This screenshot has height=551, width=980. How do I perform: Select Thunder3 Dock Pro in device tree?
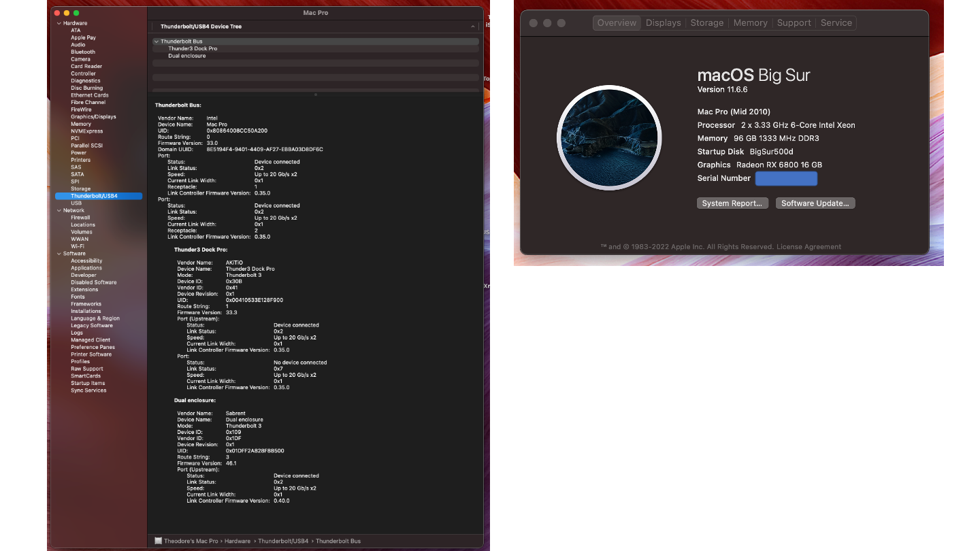193,49
